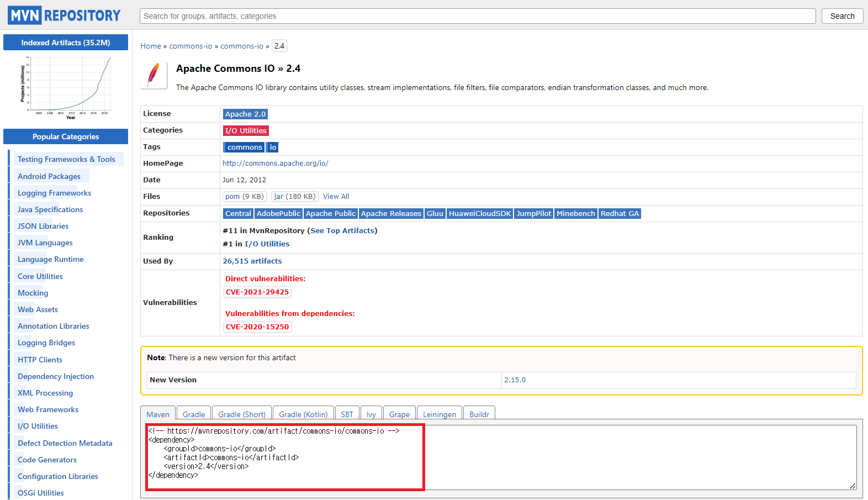Switch to the Grape tab
Screen dimensions: 868x500
[x=399, y=414]
